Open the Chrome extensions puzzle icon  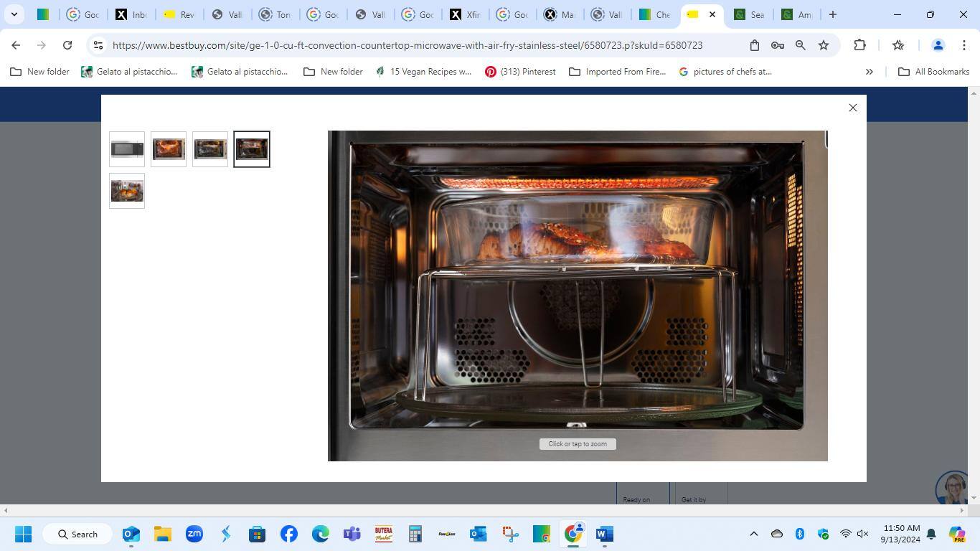pos(859,45)
